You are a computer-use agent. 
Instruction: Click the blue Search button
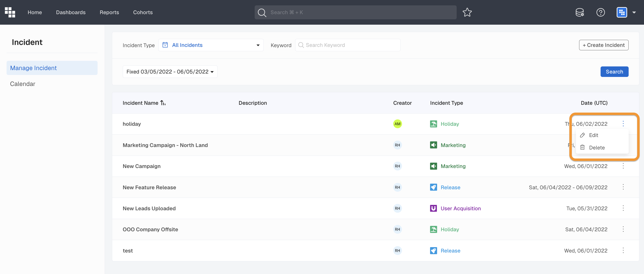coord(614,72)
